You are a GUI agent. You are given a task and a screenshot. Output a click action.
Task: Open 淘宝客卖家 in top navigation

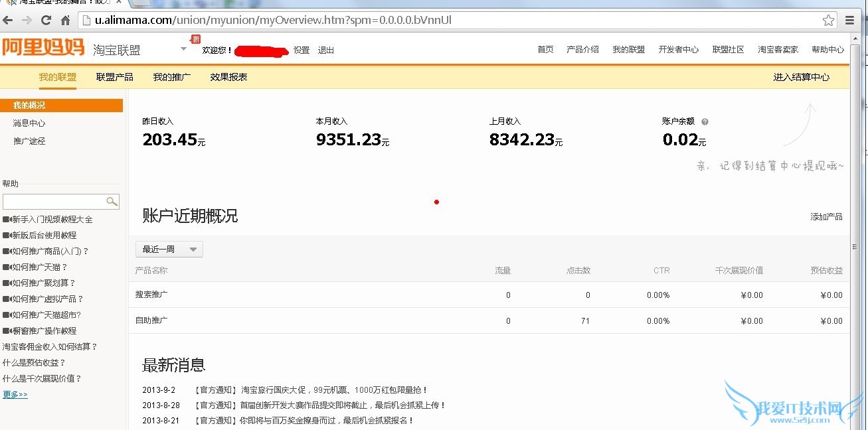(x=778, y=50)
